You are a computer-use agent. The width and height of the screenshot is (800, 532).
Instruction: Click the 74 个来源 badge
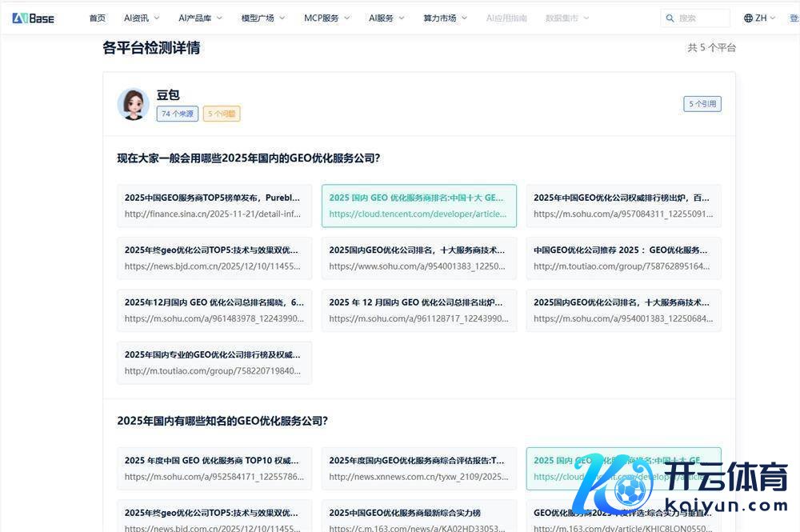(177, 114)
